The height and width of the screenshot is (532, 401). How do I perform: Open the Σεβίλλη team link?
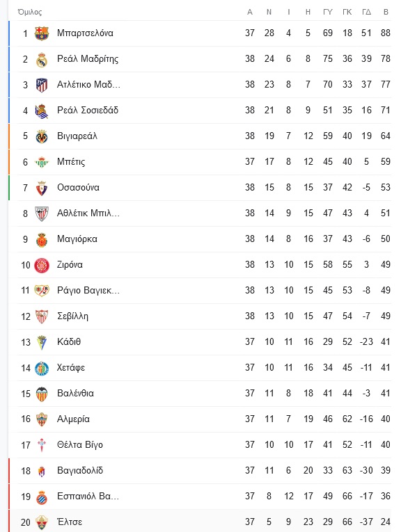pyautogui.click(x=72, y=316)
